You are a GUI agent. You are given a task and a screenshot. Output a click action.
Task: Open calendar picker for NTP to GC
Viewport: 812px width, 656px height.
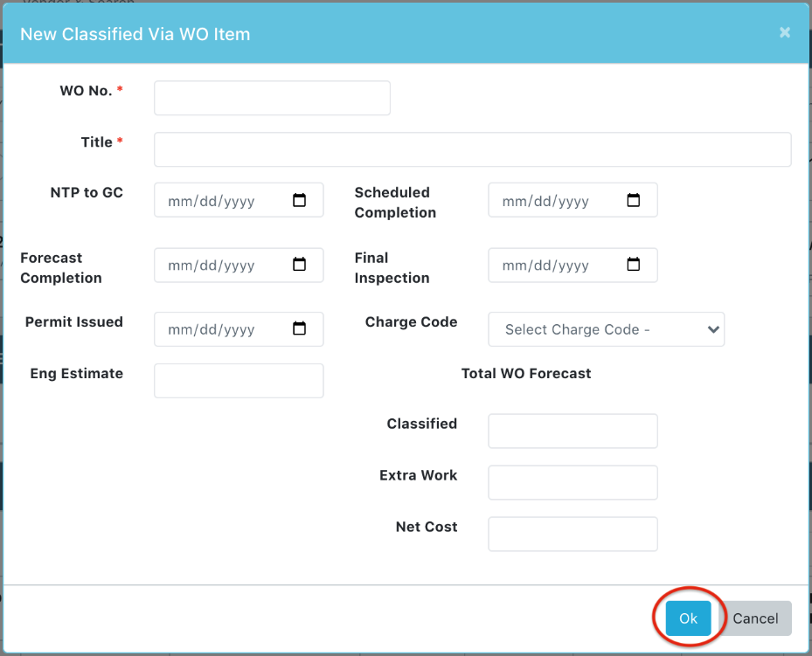(x=299, y=200)
